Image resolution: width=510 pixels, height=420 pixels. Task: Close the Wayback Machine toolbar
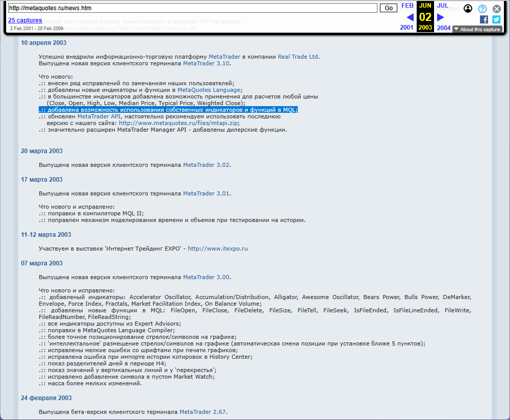(497, 9)
